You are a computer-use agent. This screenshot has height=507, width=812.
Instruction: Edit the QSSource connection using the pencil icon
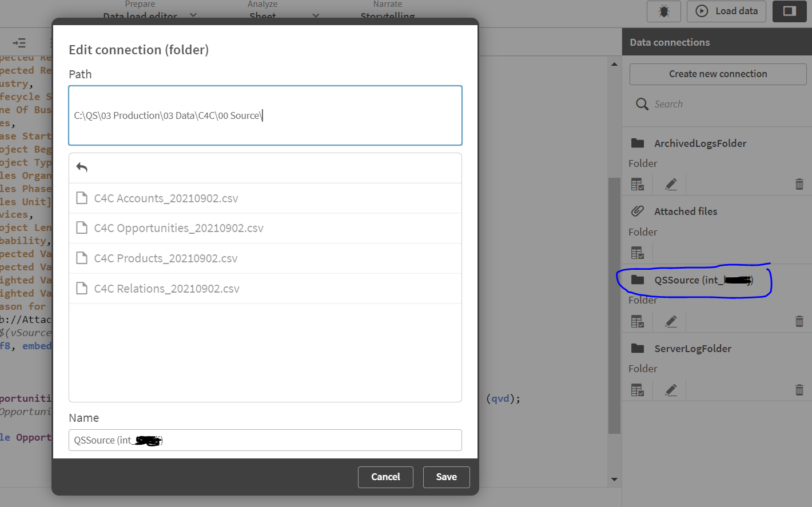(x=670, y=321)
